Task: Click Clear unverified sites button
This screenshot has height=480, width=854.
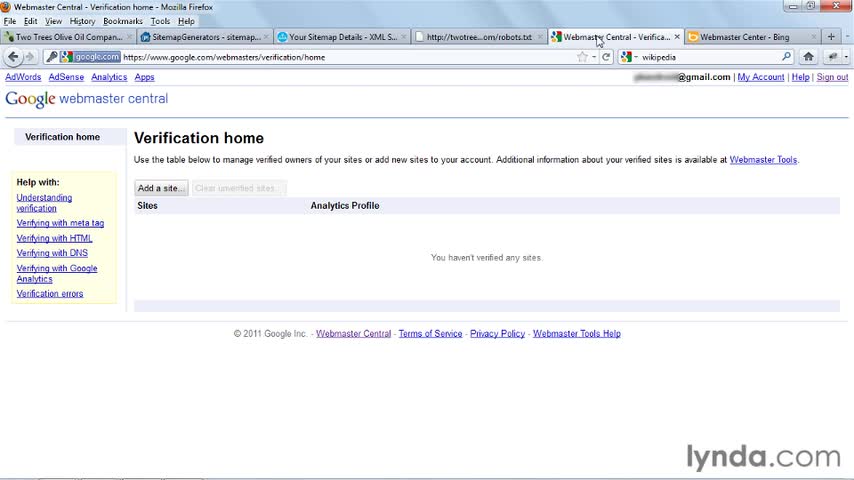Action: [x=239, y=188]
